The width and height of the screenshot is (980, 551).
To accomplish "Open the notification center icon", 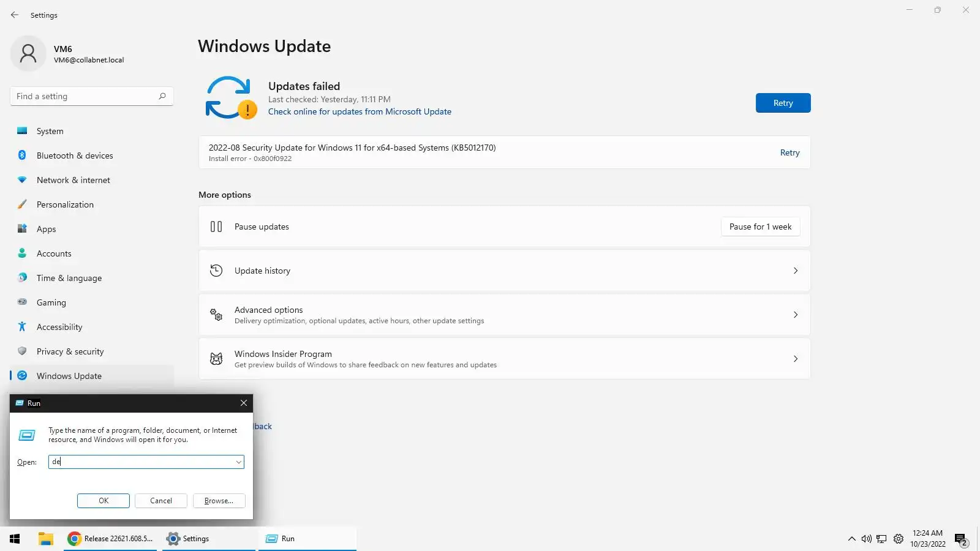I will (x=960, y=539).
